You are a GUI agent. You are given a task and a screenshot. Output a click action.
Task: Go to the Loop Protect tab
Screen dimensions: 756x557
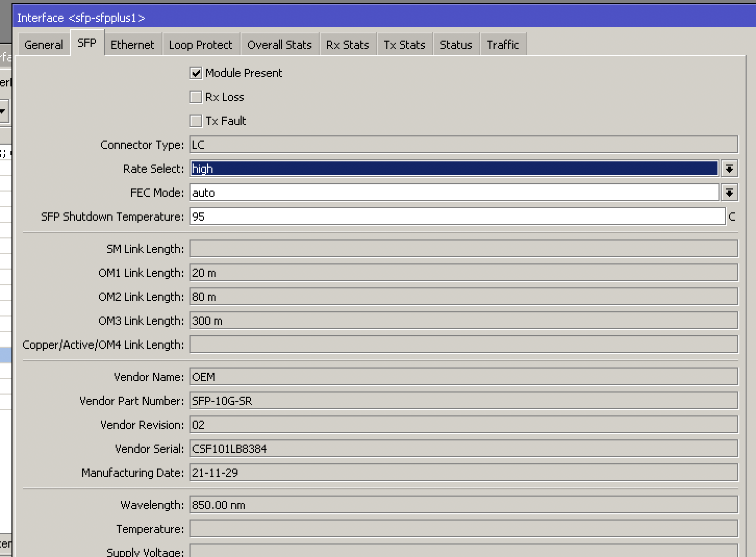(x=201, y=45)
